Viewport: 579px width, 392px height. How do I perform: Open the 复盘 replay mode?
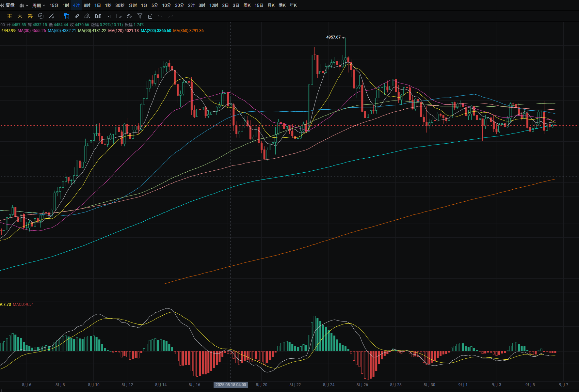(x=8, y=5)
